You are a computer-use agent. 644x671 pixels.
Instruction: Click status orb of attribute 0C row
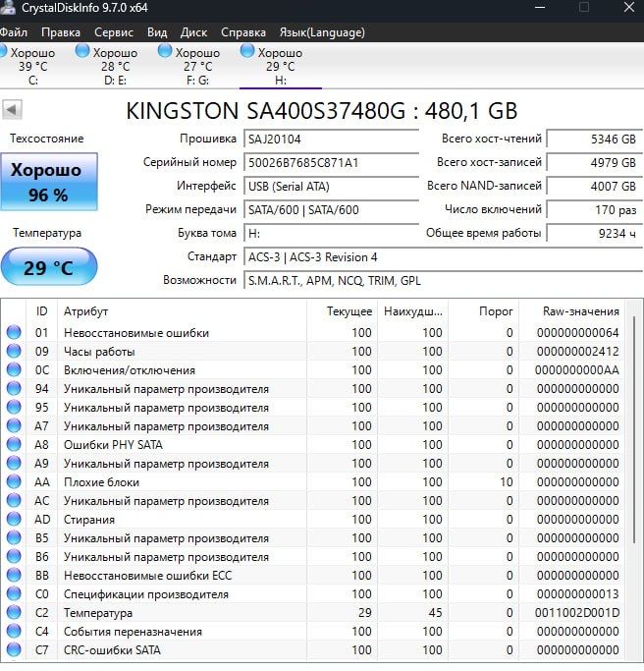click(14, 369)
